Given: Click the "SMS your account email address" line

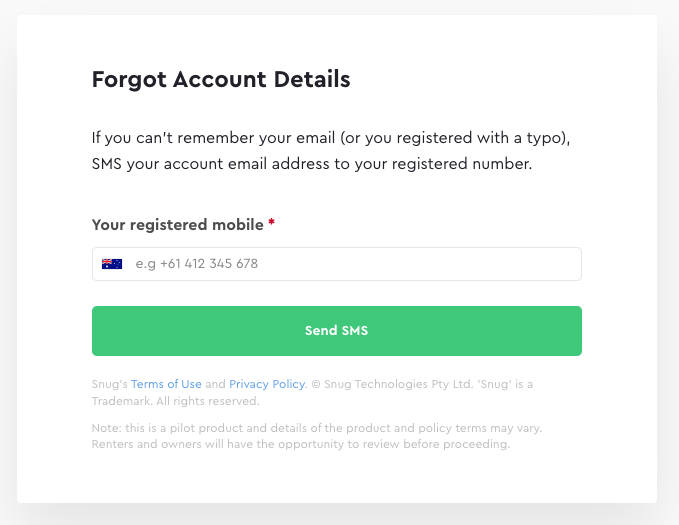Looking at the screenshot, I should coord(311,164).
